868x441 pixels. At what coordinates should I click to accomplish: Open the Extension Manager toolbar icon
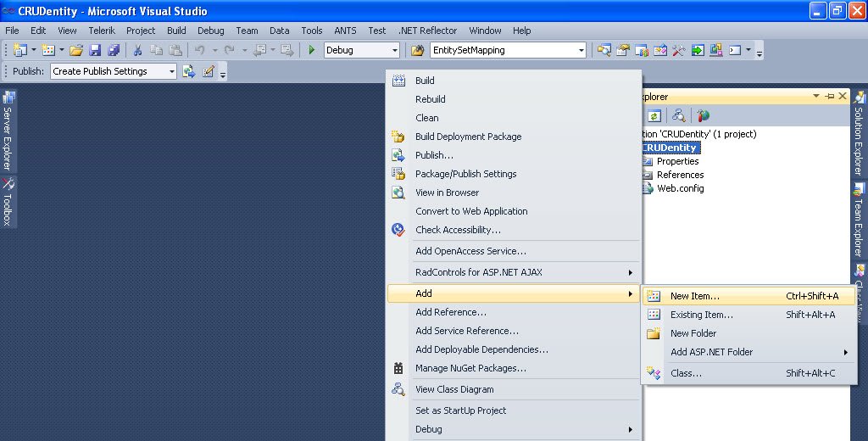coord(716,50)
